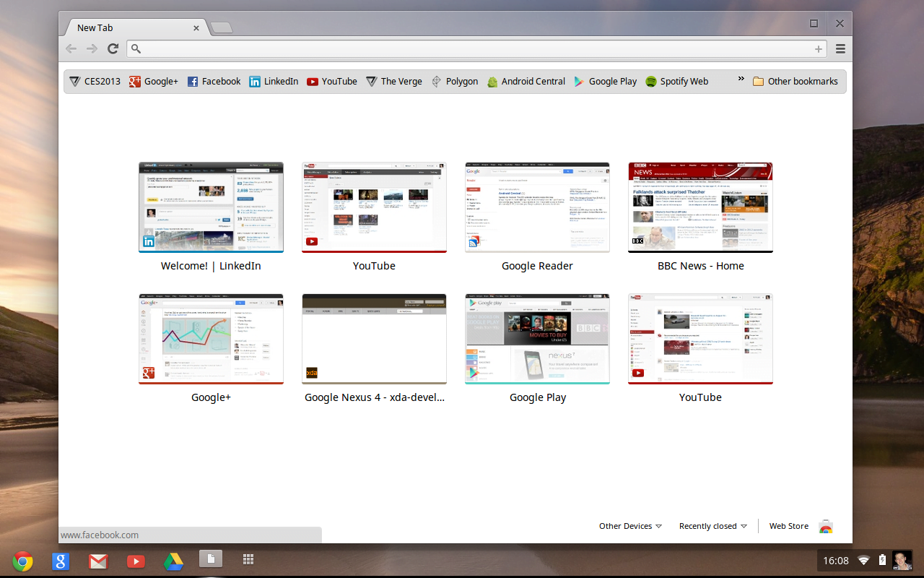
Task: Open the Chrome menu hamburger icon
Action: 840,48
